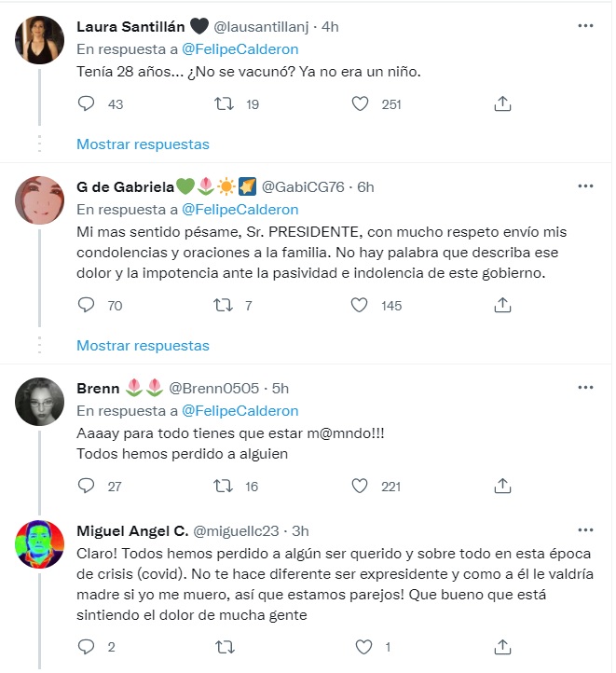Viewport: 616px width, 673px height.
Task: Show replies under Laura Santillán's tweet
Action: tap(143, 144)
